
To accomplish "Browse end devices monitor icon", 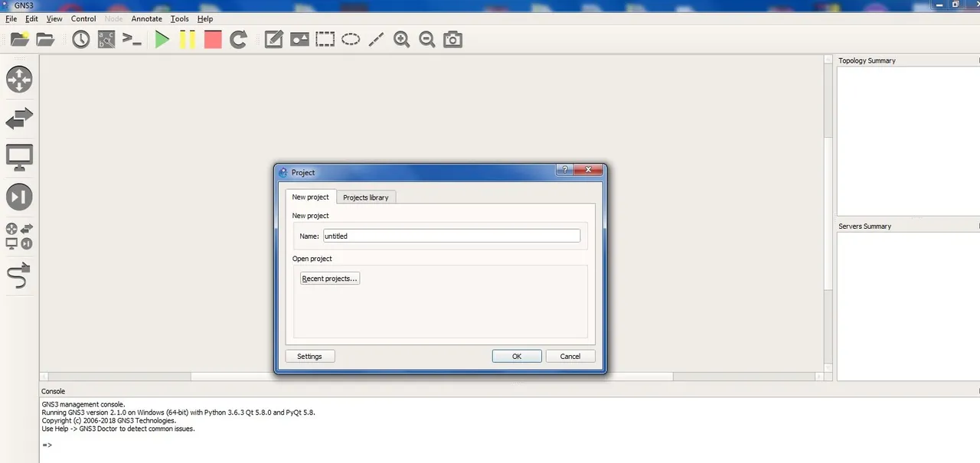I will pos(19,158).
